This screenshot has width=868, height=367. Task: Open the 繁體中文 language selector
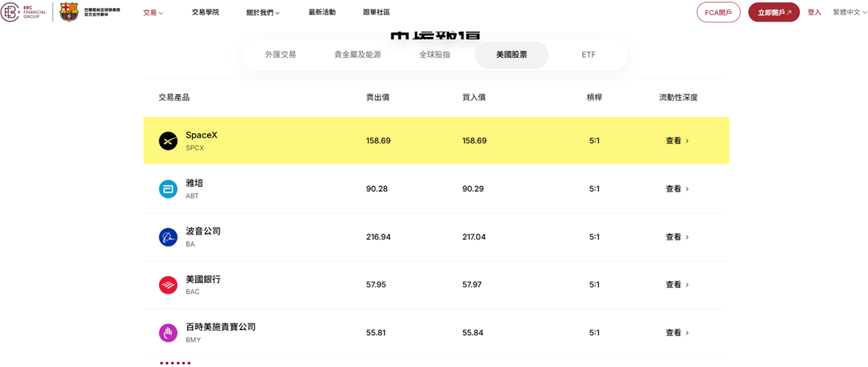coord(849,12)
